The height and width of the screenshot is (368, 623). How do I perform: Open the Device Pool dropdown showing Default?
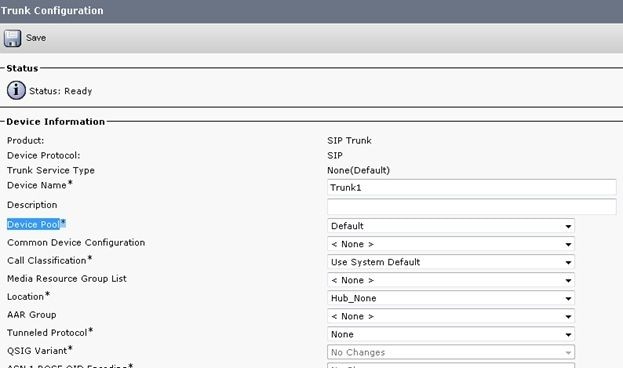pos(451,226)
